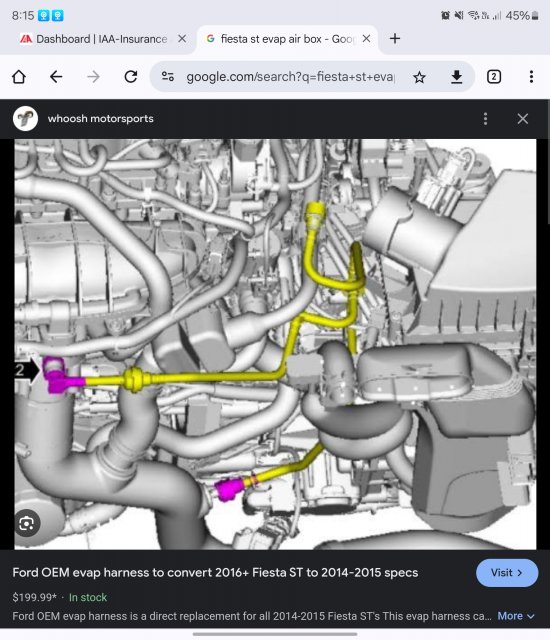Open Chrome three-dot overflow menu
550x640 pixels.
point(531,77)
